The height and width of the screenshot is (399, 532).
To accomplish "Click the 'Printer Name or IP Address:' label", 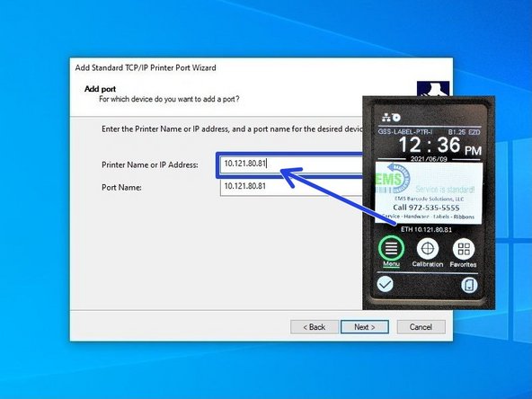I will point(150,164).
